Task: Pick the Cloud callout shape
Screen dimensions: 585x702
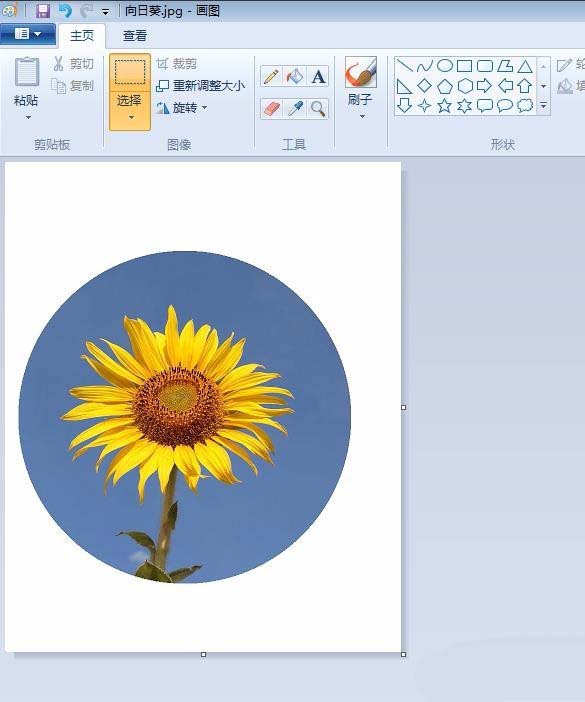Action: pos(525,106)
